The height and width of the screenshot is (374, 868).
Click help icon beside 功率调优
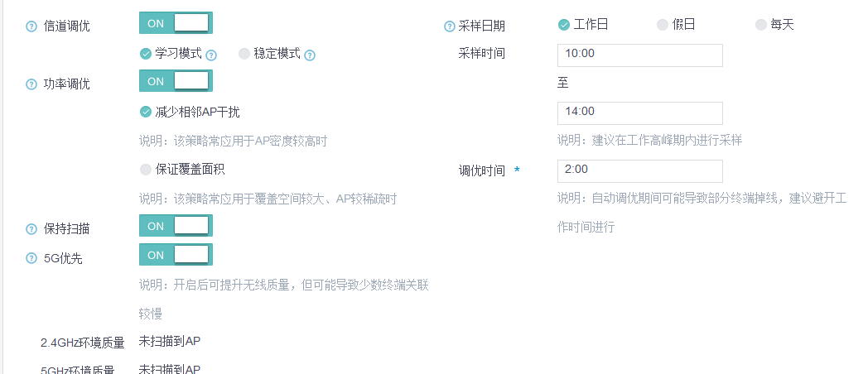[x=31, y=84]
